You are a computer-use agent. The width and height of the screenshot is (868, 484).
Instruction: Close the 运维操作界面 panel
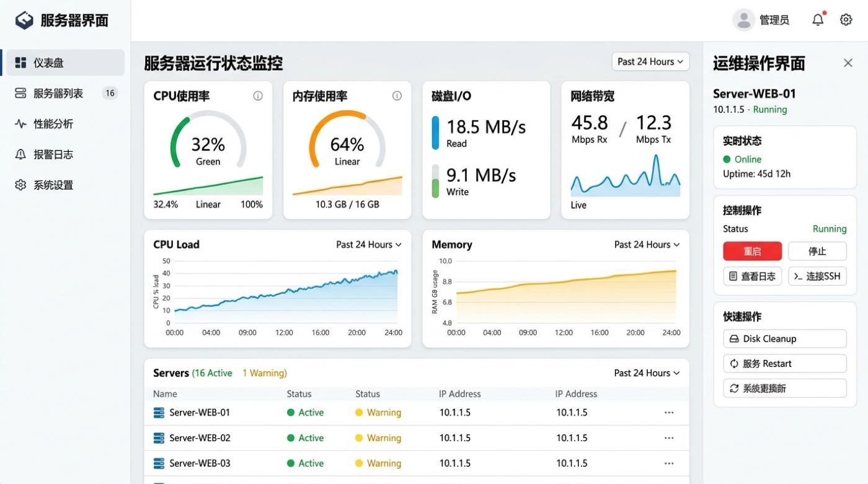(848, 63)
